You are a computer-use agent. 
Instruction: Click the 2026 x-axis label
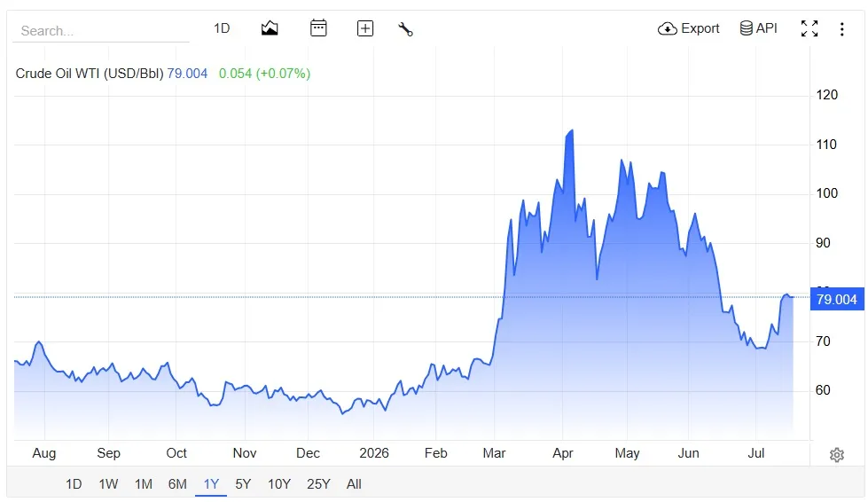374,453
